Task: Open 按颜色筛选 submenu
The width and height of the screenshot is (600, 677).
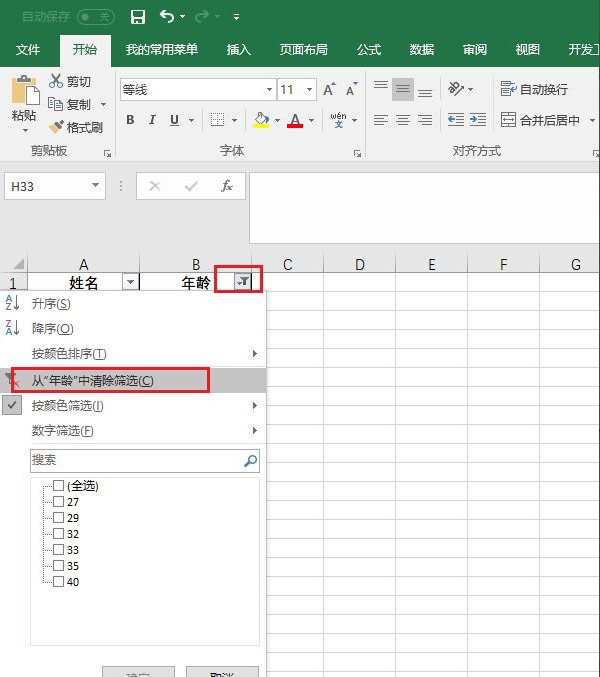Action: [x=133, y=405]
